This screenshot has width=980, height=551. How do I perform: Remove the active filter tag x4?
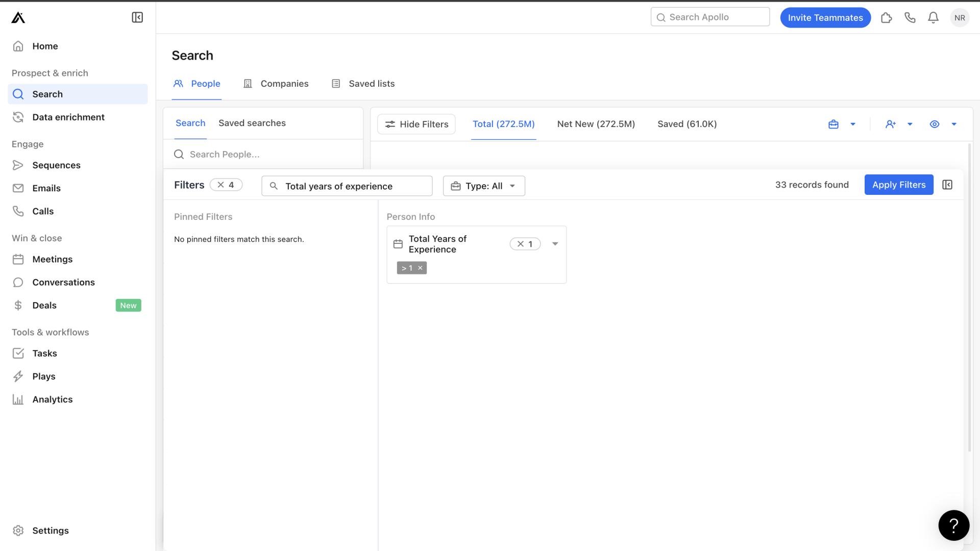(x=220, y=184)
